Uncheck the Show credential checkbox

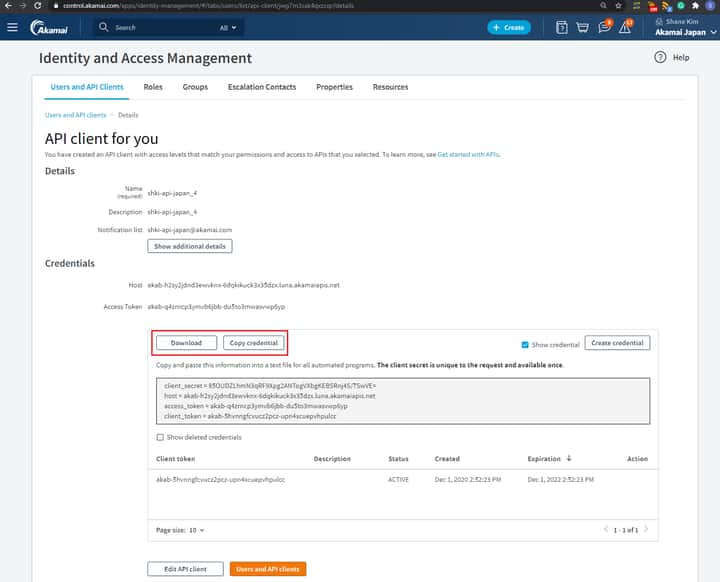[x=526, y=344]
